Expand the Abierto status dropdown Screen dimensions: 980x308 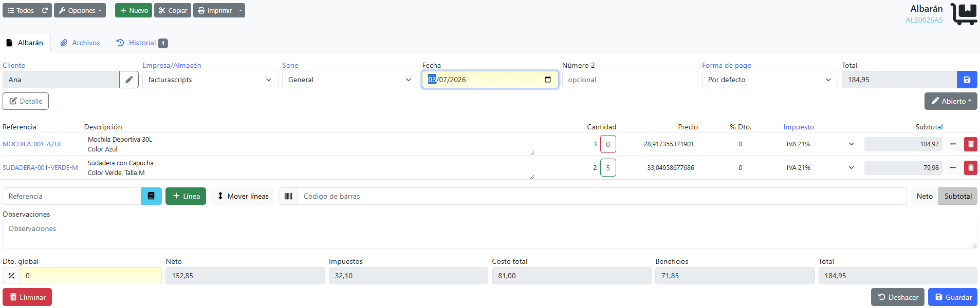coord(951,101)
